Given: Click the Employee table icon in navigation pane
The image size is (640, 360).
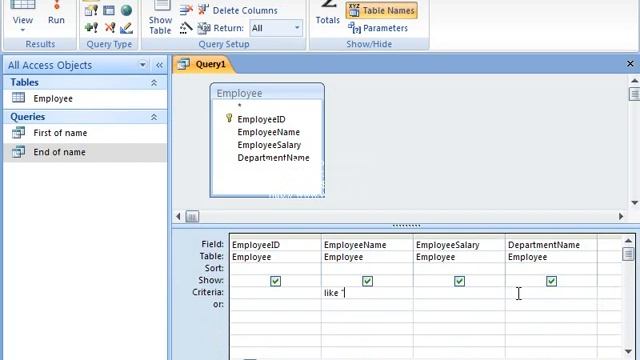Looking at the screenshot, I should (18, 98).
